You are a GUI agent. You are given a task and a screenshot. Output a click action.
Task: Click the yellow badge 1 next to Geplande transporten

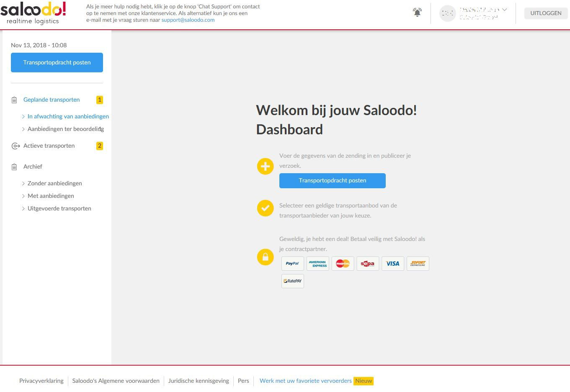pyautogui.click(x=100, y=100)
